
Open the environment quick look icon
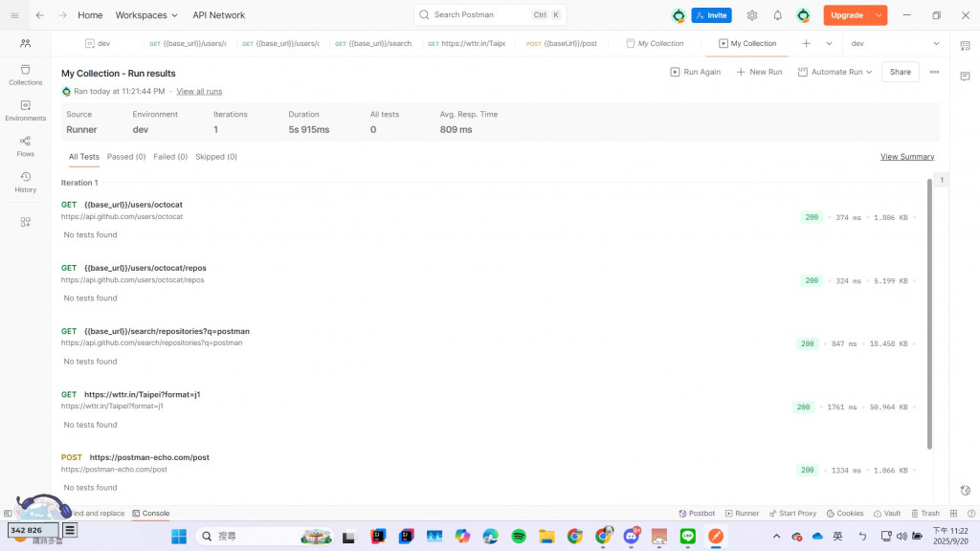[x=965, y=46]
